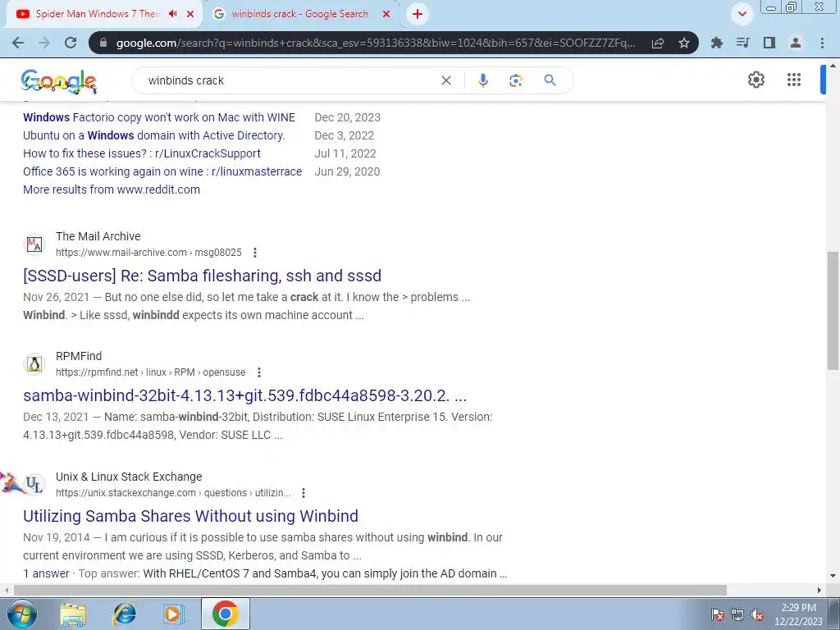The width and height of the screenshot is (840, 630).
Task: Open Chrome three-dot menu
Action: coord(822,43)
